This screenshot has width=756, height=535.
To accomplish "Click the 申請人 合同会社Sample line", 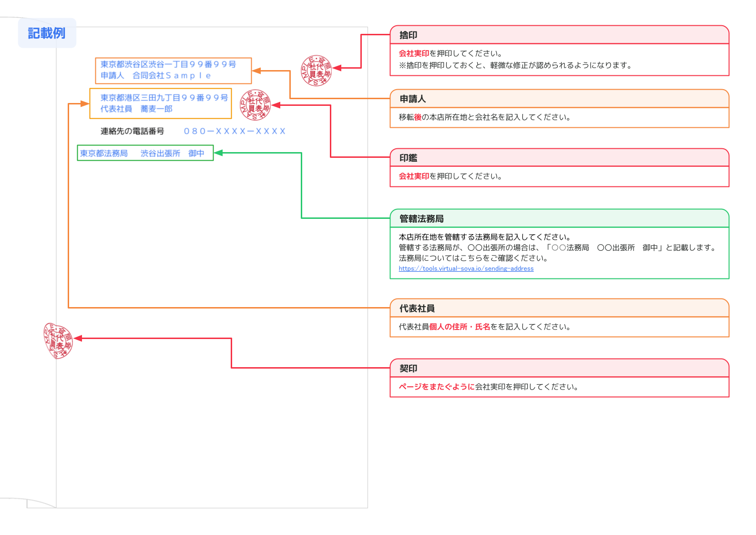I will (155, 75).
